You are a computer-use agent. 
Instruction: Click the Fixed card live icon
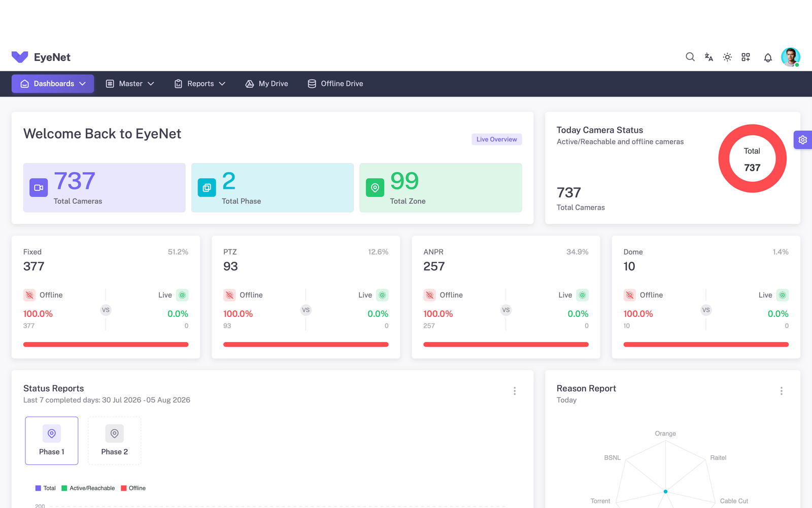[182, 295]
